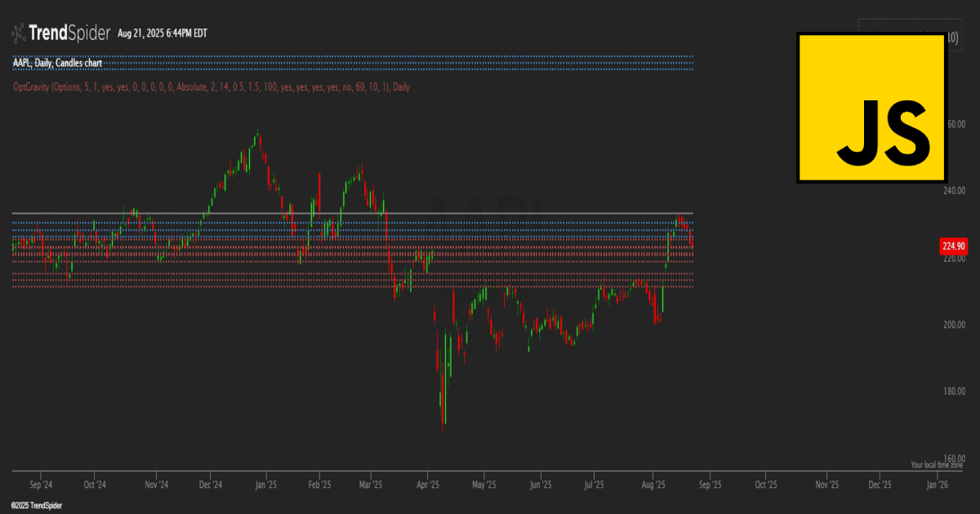The image size is (980, 514).
Task: Select the AAPL, Daily, Candles chart label
Action: [x=57, y=62]
